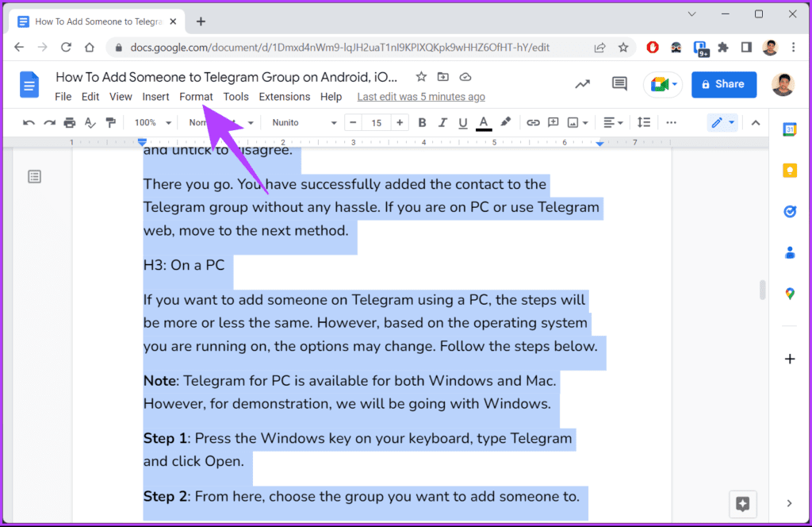Image resolution: width=812 pixels, height=527 pixels.
Task: Open the Tools menu
Action: [x=236, y=96]
